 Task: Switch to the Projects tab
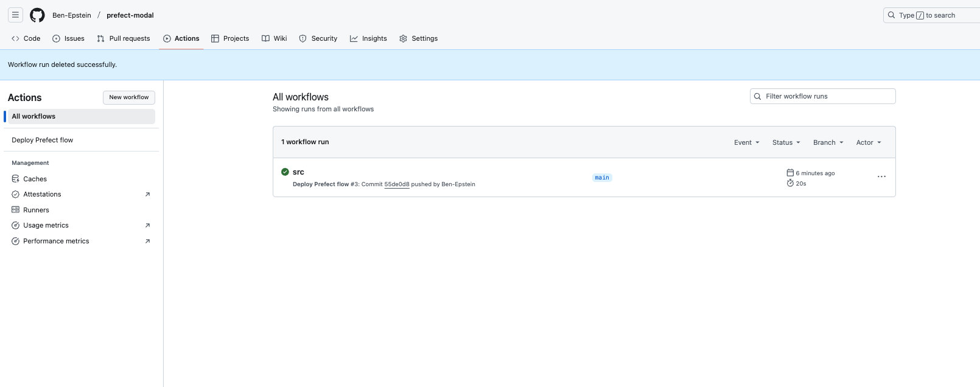pyautogui.click(x=230, y=38)
